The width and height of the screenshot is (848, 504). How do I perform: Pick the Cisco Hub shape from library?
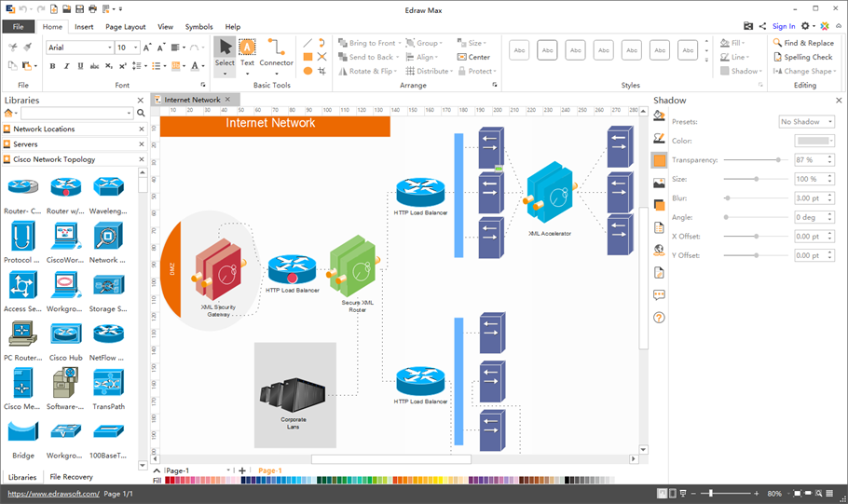click(x=65, y=338)
